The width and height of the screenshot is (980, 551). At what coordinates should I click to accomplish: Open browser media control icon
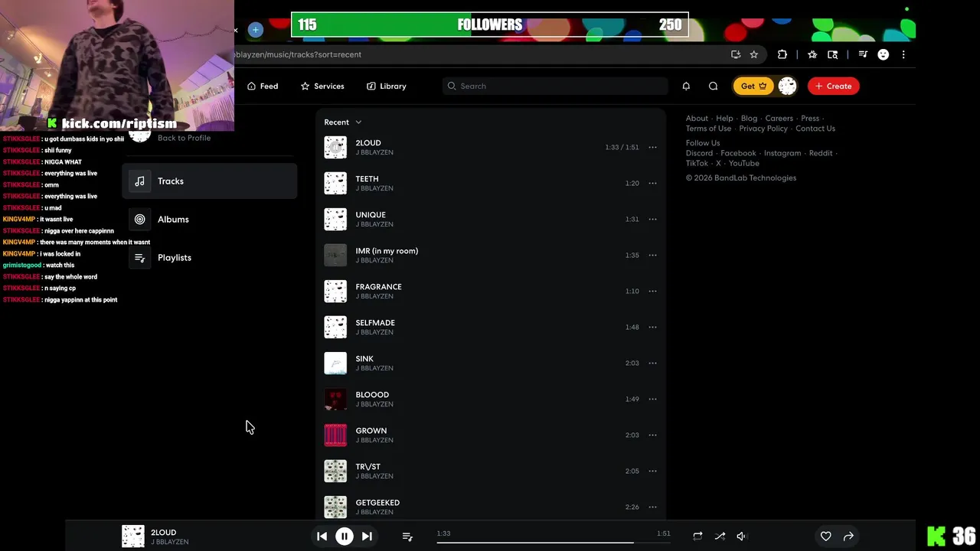click(863, 54)
